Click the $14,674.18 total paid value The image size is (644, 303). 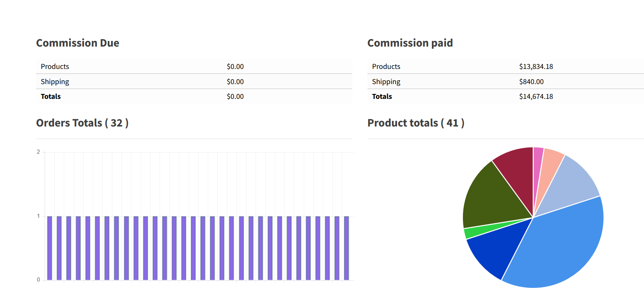pyautogui.click(x=536, y=97)
